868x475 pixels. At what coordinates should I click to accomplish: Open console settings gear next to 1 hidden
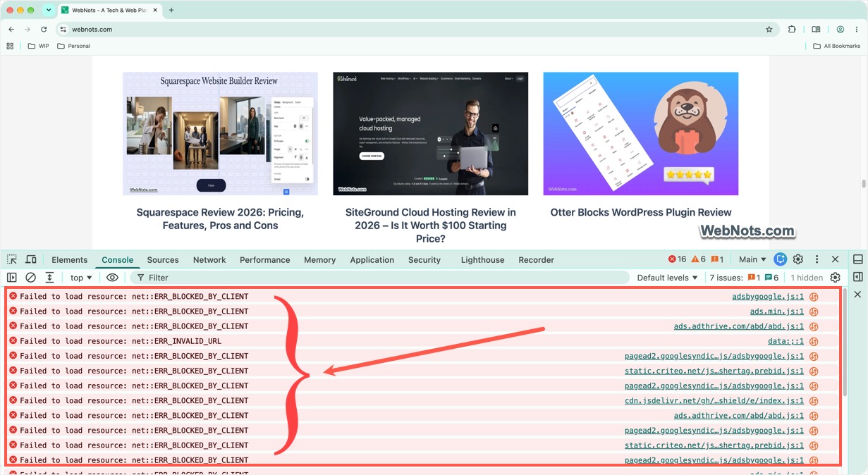point(836,278)
